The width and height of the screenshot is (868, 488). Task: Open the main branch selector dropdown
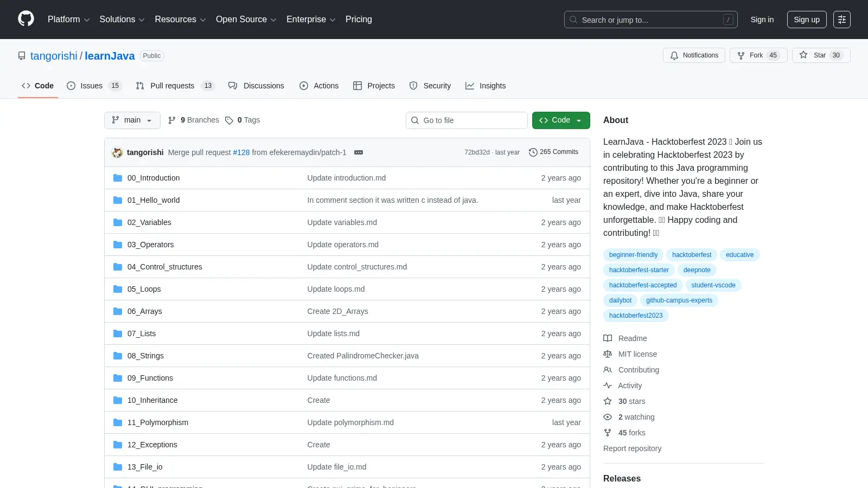(132, 120)
